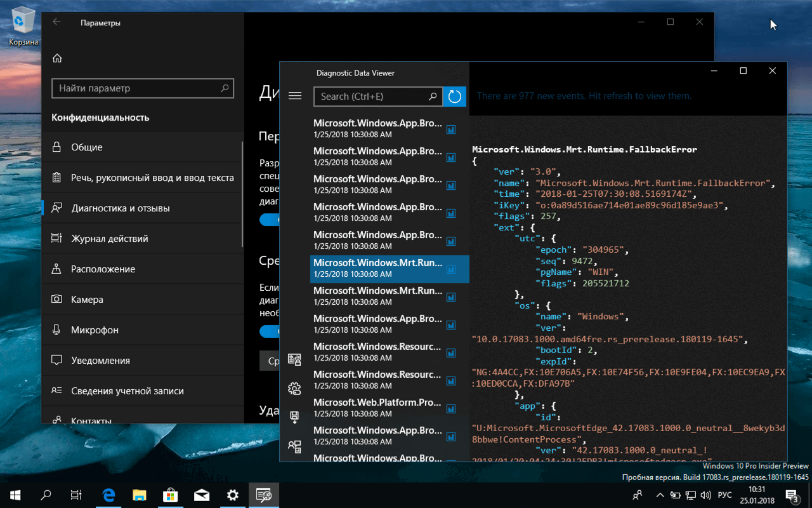This screenshot has width=812, height=508.
Task: Hit the blue refresh button
Action: tap(454, 97)
